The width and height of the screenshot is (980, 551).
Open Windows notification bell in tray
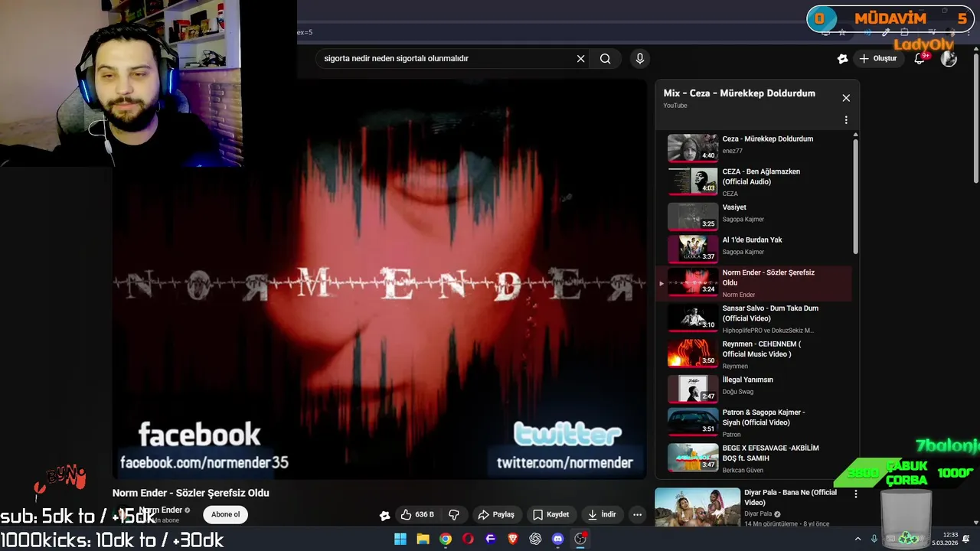(x=966, y=539)
